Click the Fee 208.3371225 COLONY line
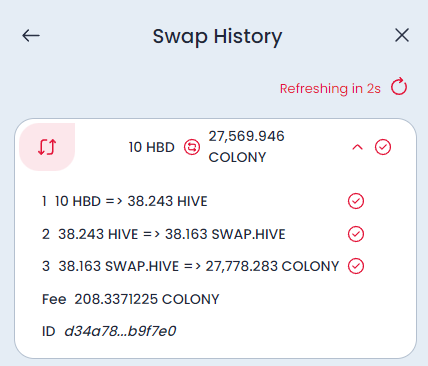Image resolution: width=428 pixels, height=366 pixels. click(x=131, y=299)
